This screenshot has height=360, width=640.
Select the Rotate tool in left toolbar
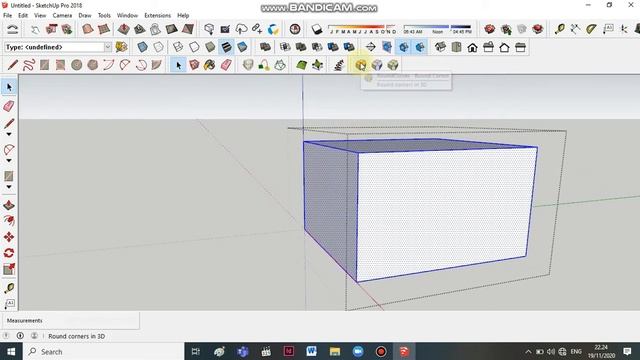tap(9, 253)
